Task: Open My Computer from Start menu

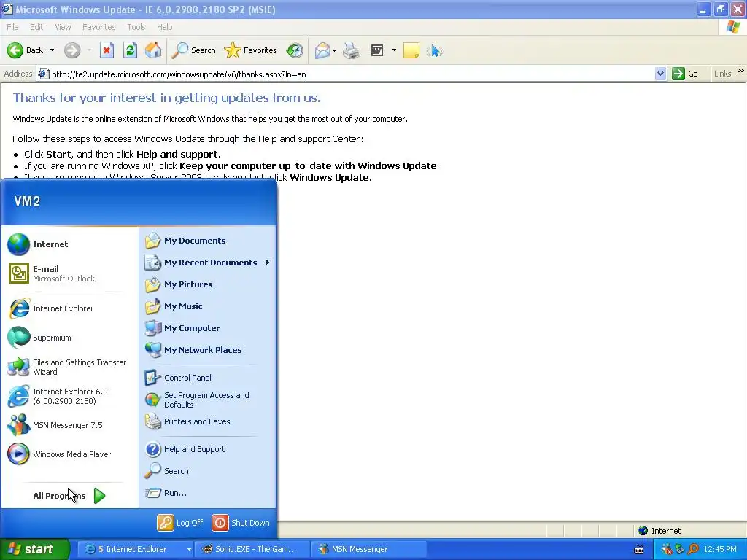Action: tap(209, 328)
